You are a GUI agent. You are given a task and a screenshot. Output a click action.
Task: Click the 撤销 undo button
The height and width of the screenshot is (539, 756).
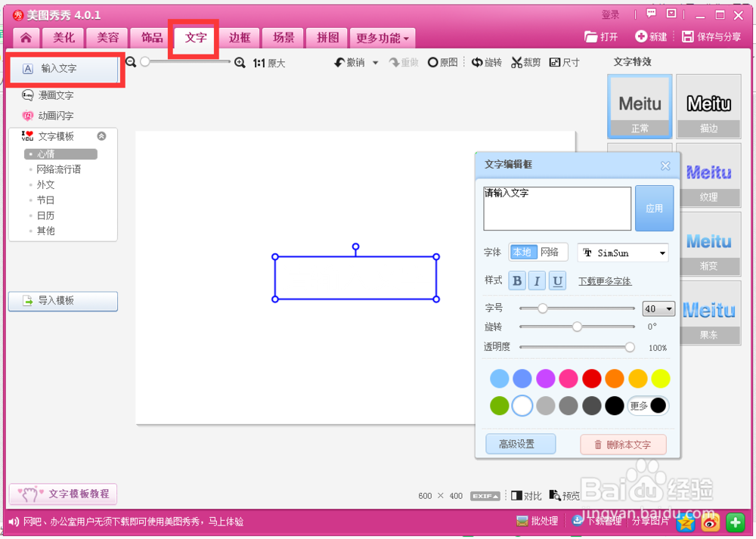(x=349, y=63)
